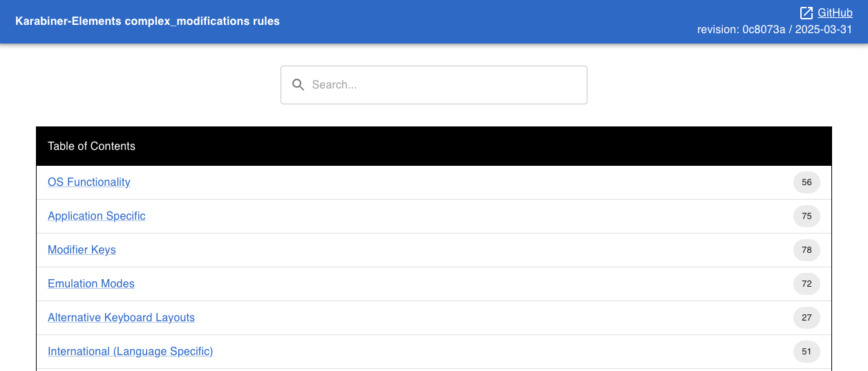The height and width of the screenshot is (371, 868).
Task: Click the 72 count badge
Action: [x=806, y=284]
